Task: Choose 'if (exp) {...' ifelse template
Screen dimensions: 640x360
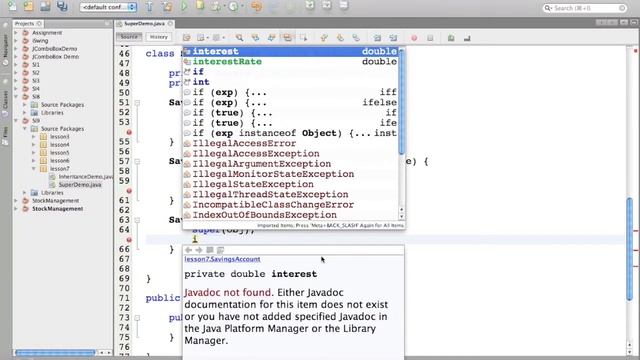Action: point(290,102)
